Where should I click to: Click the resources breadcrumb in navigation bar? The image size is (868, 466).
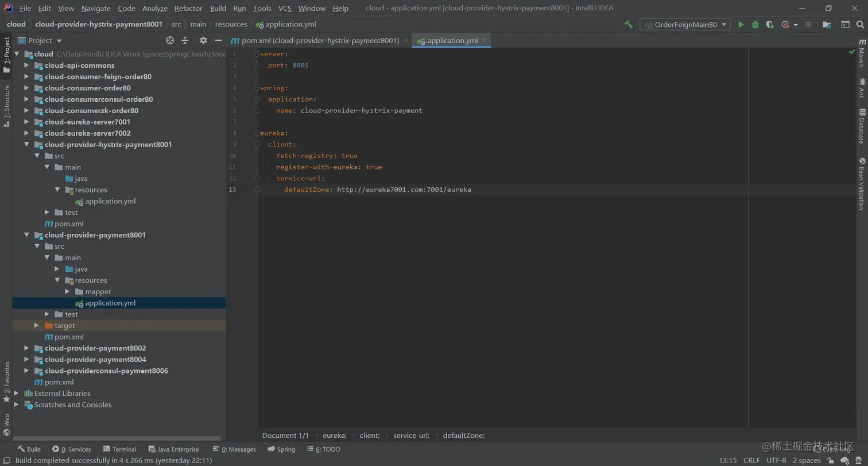point(231,24)
